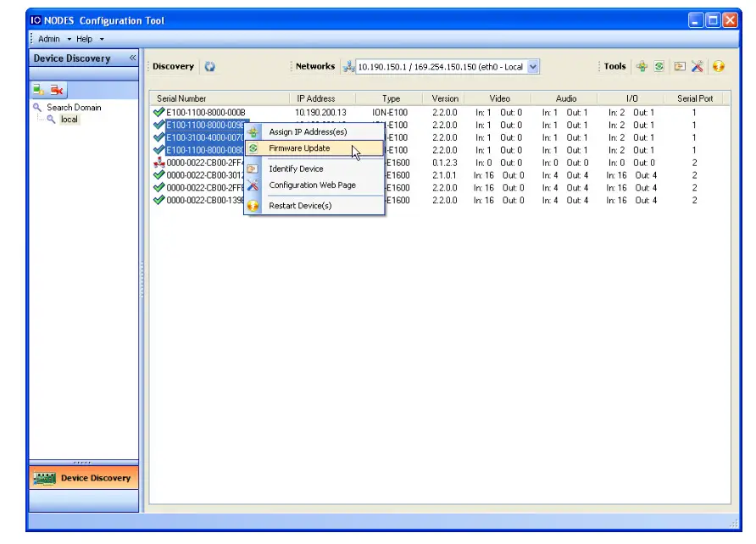Click the Restart Device toolbar icon

coord(718,67)
